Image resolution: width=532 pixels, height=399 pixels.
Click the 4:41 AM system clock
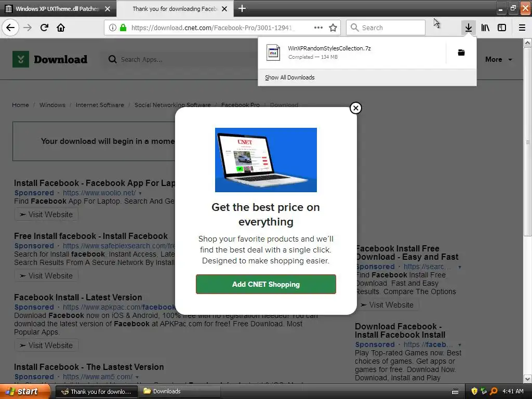click(513, 391)
